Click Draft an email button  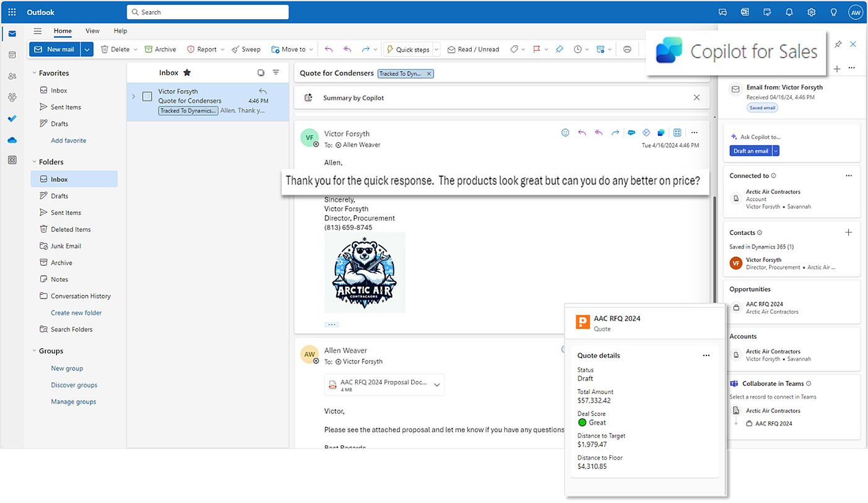point(750,151)
